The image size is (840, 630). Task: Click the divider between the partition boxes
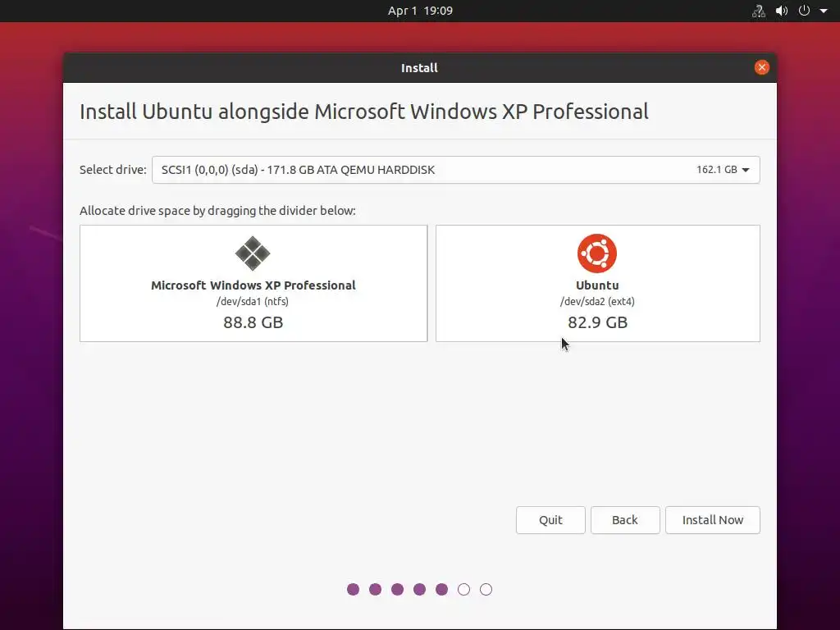click(431, 283)
